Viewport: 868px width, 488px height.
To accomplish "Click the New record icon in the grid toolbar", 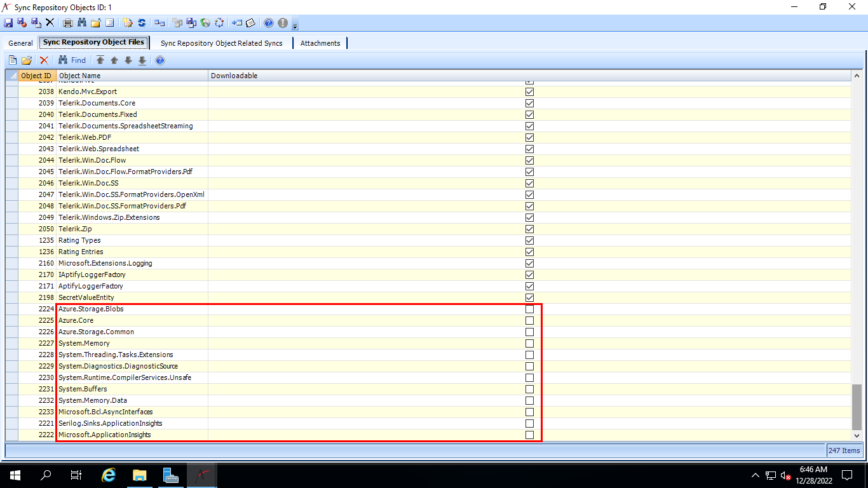I will click(13, 60).
